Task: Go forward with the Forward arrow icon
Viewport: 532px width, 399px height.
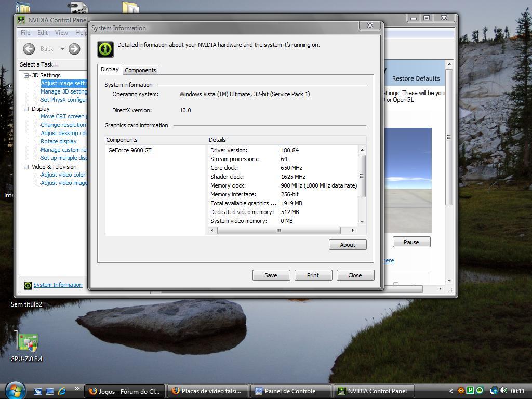Action: pos(74,49)
